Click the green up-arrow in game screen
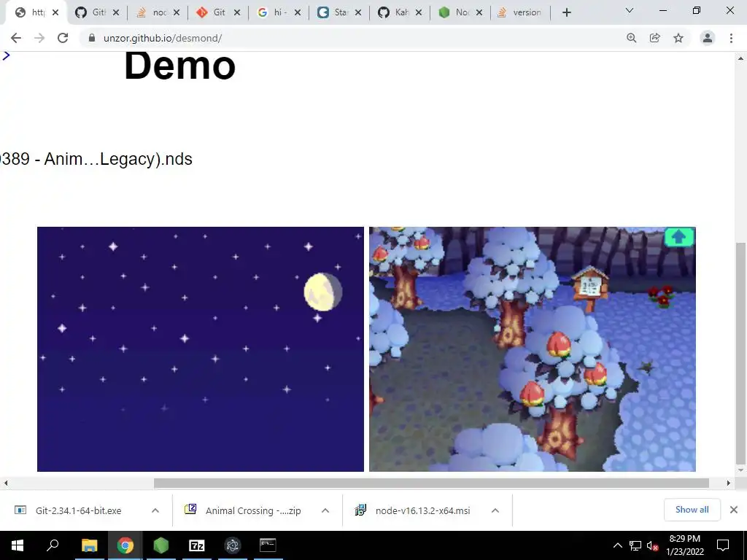 coord(679,237)
